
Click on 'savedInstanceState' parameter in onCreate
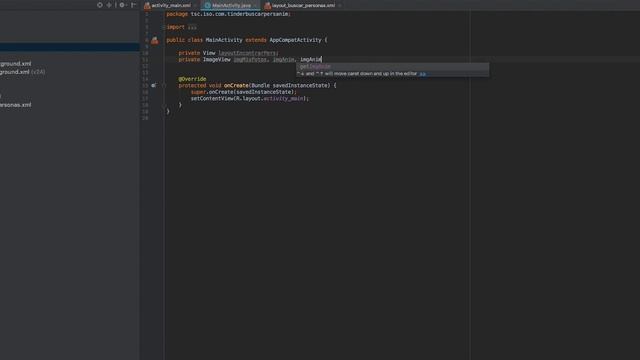[x=300, y=85]
